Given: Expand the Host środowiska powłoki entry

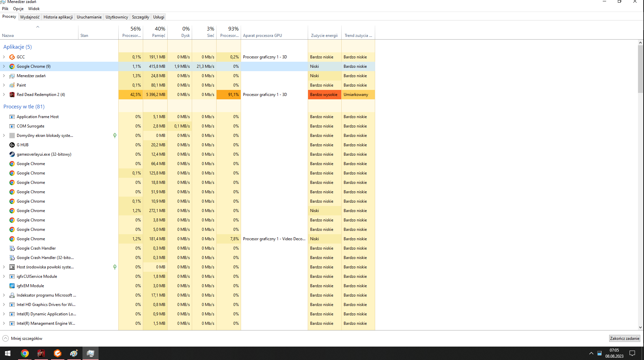Looking at the screenshot, I should point(4,267).
